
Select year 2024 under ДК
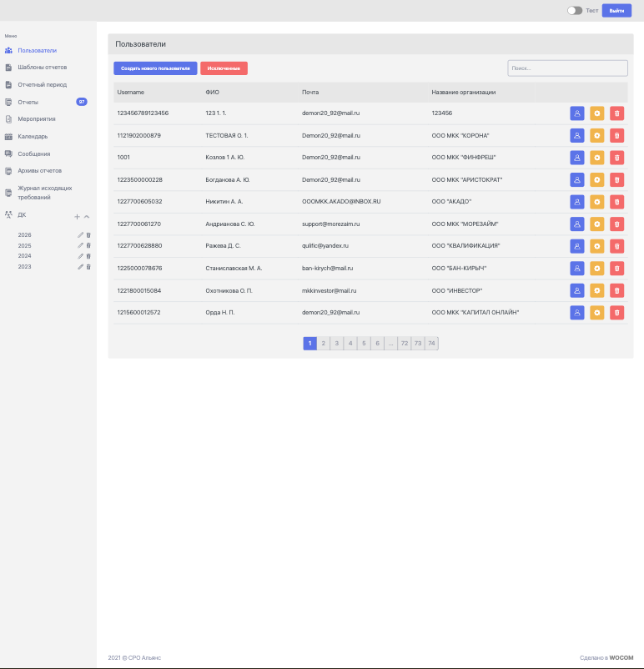(x=24, y=256)
